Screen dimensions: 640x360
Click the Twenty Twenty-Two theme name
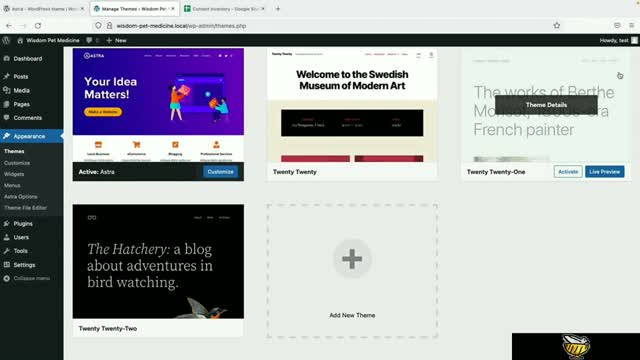108,329
